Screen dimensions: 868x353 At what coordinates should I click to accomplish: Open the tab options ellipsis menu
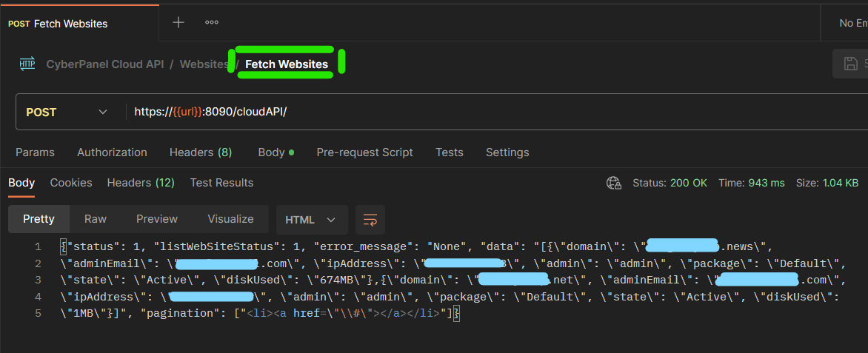(212, 23)
